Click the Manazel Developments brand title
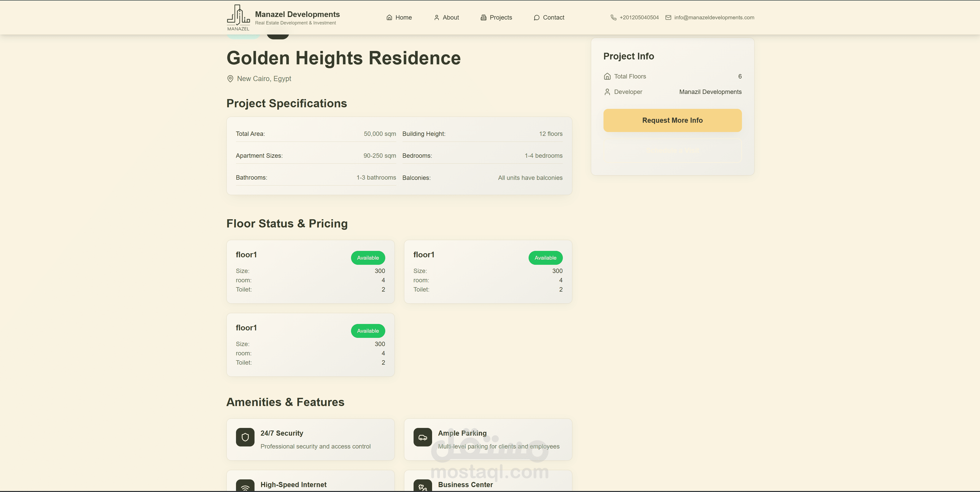This screenshot has height=492, width=980. coord(297,14)
